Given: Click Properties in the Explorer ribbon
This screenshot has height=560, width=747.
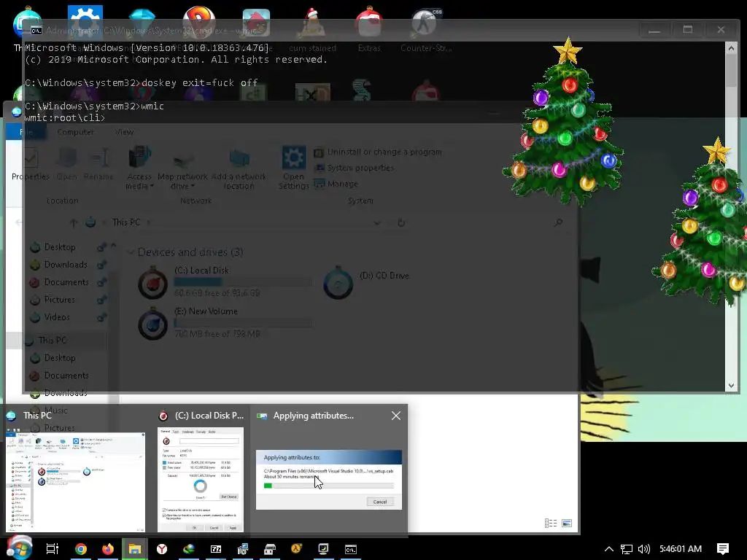Looking at the screenshot, I should pos(30,164).
